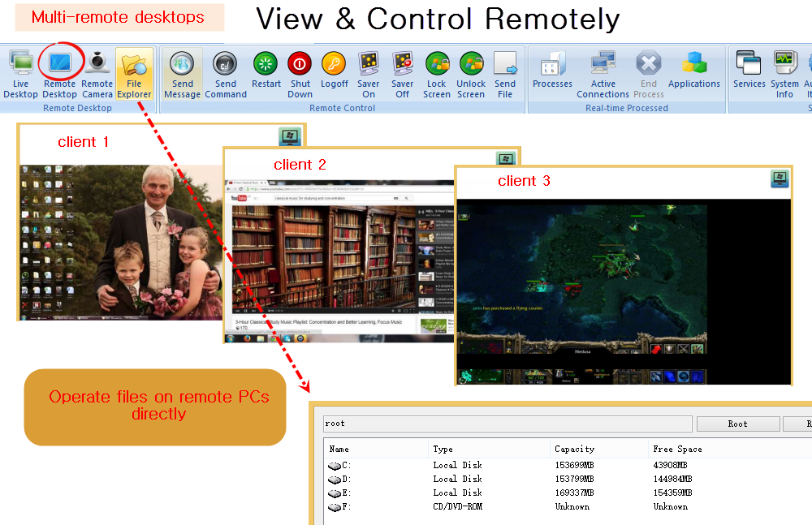Click the Unlock Screen icon
The image size is (812, 525).
[471, 73]
